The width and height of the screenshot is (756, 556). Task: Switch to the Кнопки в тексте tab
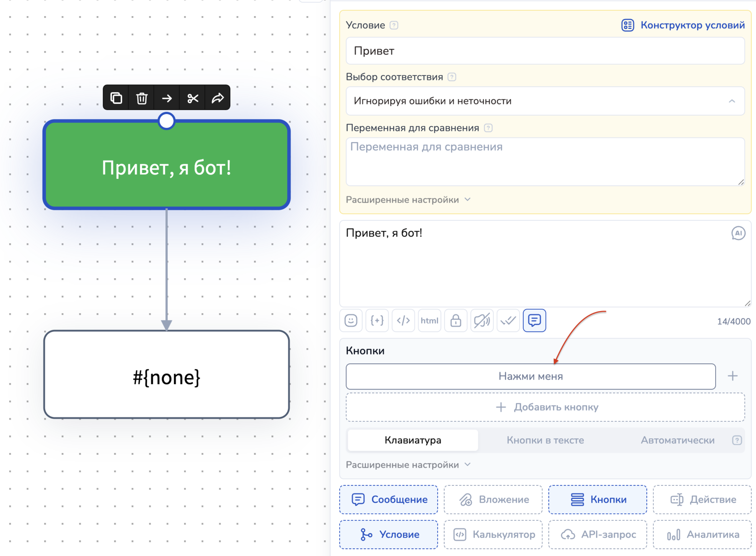545,440
